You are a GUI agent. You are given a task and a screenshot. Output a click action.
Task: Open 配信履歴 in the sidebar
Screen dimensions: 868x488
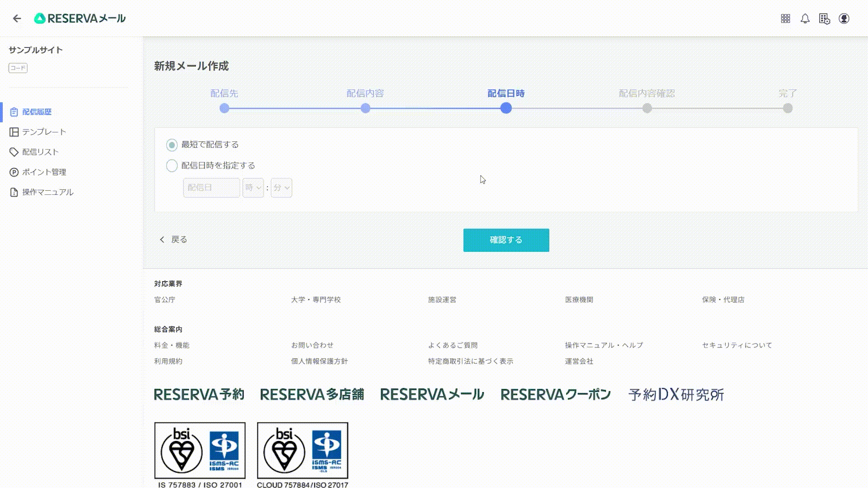click(x=37, y=112)
